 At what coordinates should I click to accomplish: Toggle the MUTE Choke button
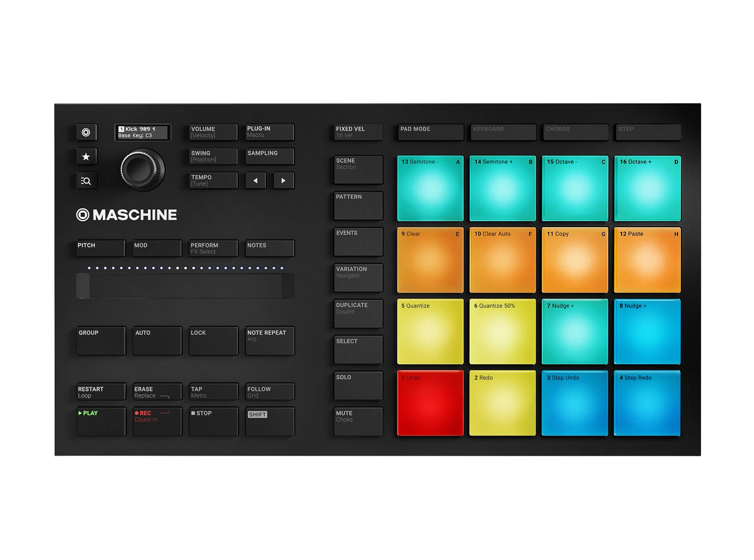(358, 421)
